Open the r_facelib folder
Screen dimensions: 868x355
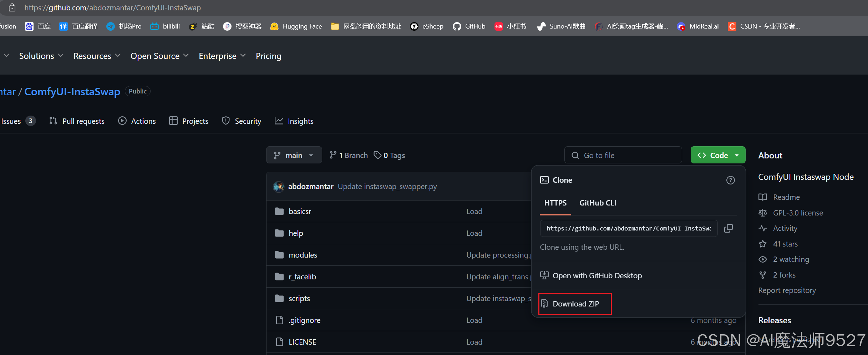pyautogui.click(x=302, y=277)
